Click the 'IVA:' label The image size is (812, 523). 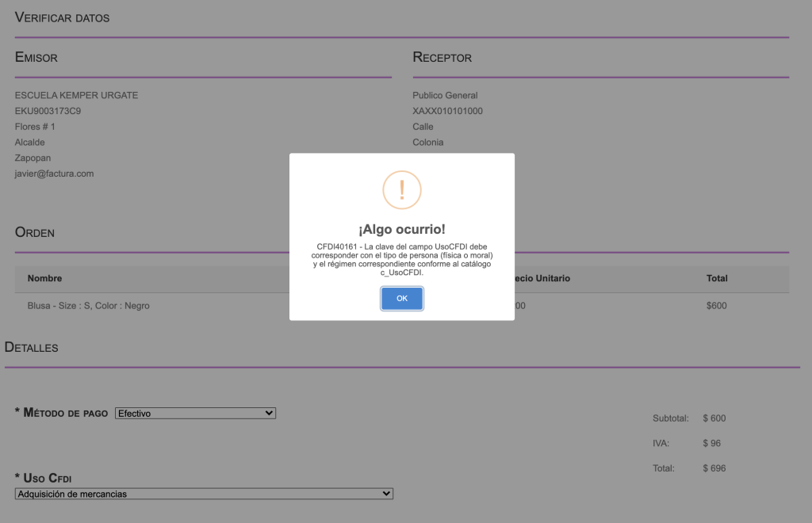[661, 443]
